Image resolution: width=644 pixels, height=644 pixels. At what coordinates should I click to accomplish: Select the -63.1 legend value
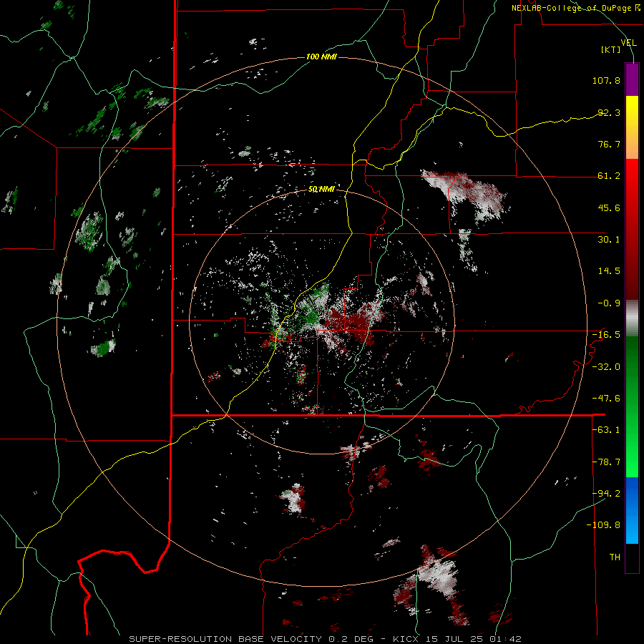(x=606, y=430)
